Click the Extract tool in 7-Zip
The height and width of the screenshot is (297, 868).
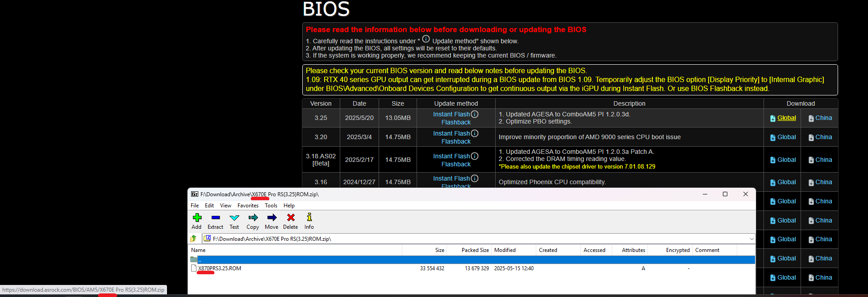tap(216, 221)
